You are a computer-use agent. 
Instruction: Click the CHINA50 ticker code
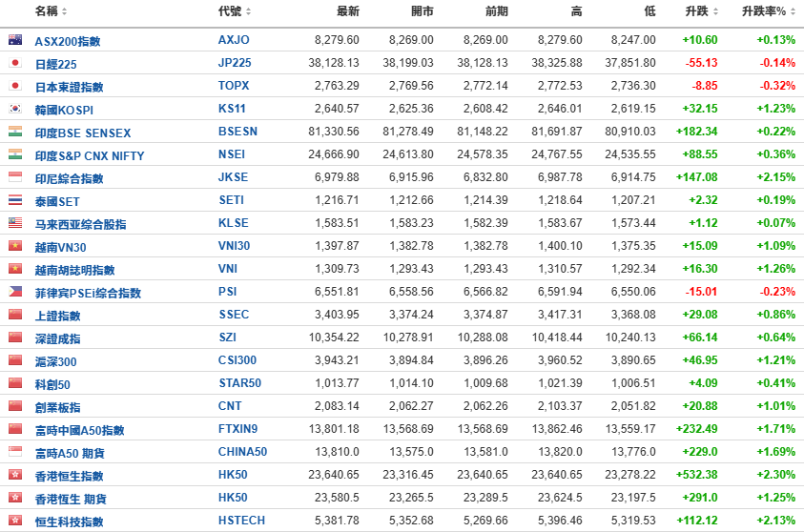[242, 452]
